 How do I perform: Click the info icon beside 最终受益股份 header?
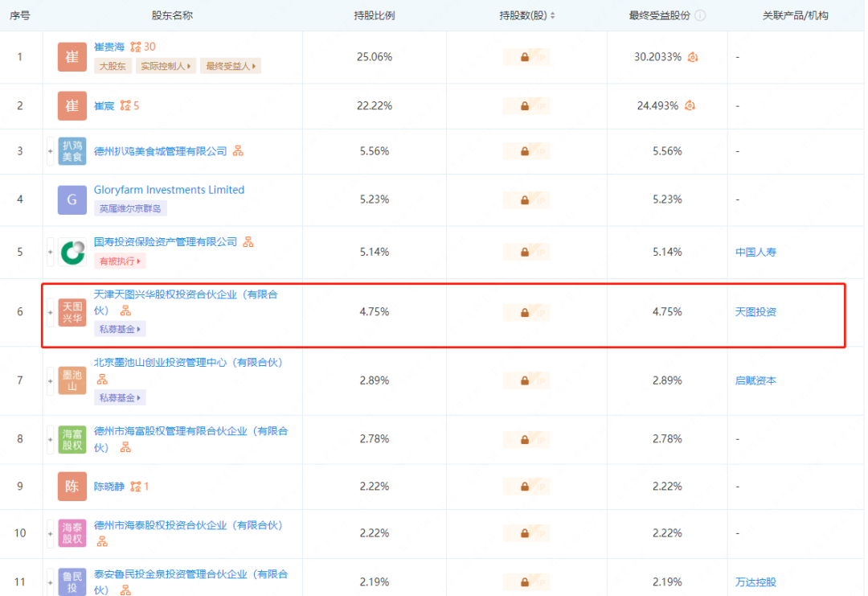(700, 15)
